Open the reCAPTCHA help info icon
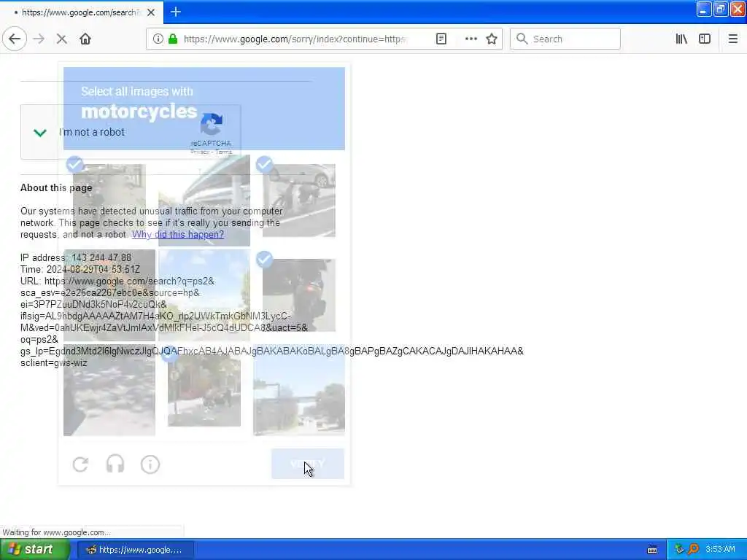747x560 pixels. click(x=150, y=464)
